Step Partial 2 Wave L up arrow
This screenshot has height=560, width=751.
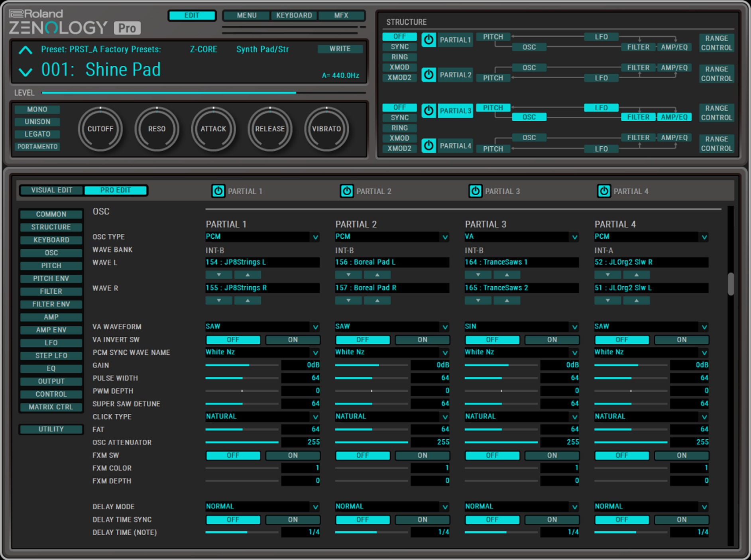[x=377, y=275]
